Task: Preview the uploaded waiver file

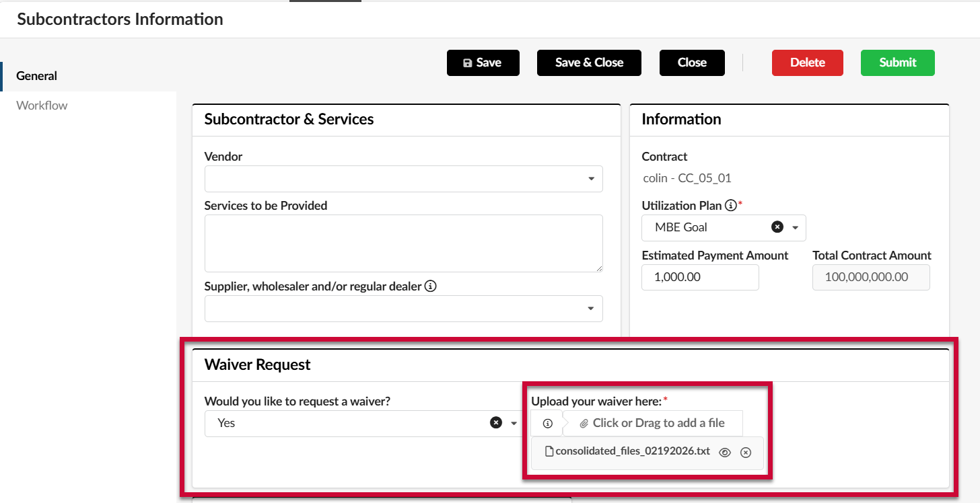Action: pyautogui.click(x=724, y=452)
